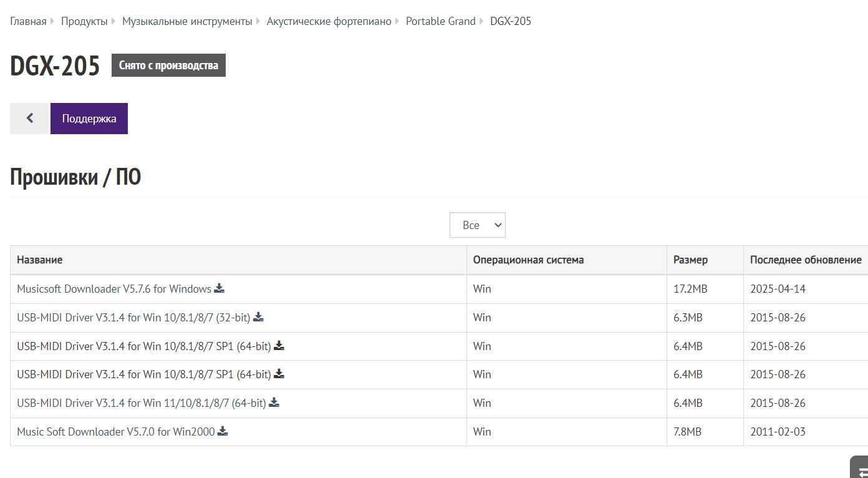The width and height of the screenshot is (868, 478).
Task: Go back using the left chevron button
Action: (x=29, y=119)
